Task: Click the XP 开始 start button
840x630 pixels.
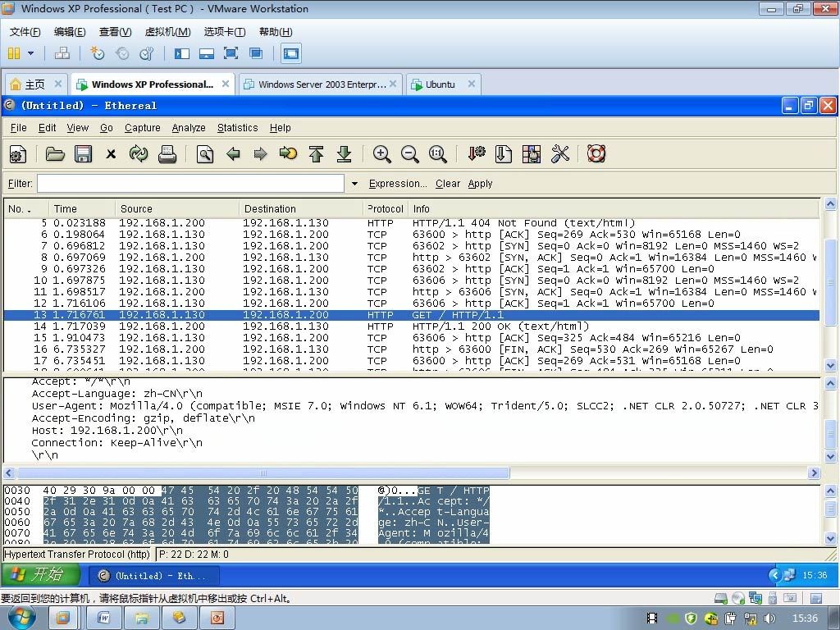Action: (41, 575)
